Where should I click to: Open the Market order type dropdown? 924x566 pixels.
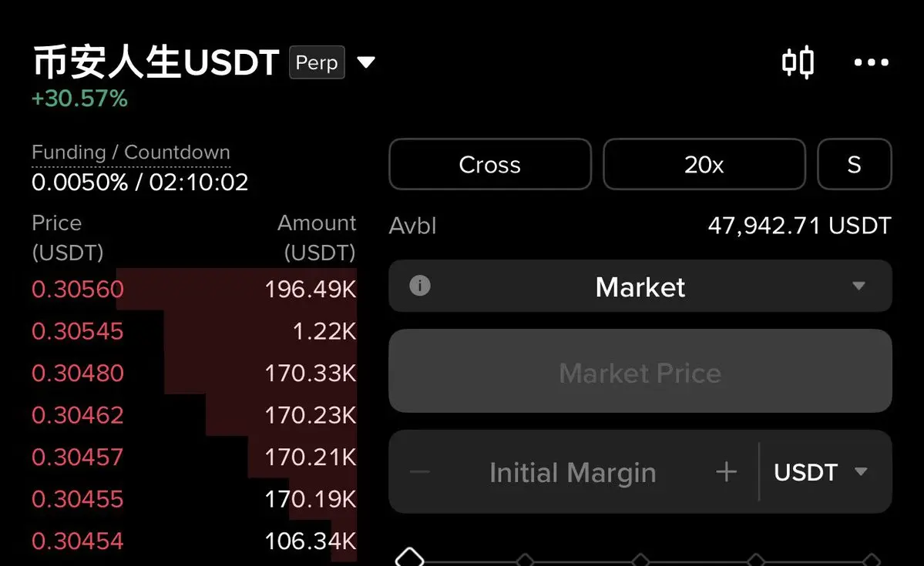[858, 286]
